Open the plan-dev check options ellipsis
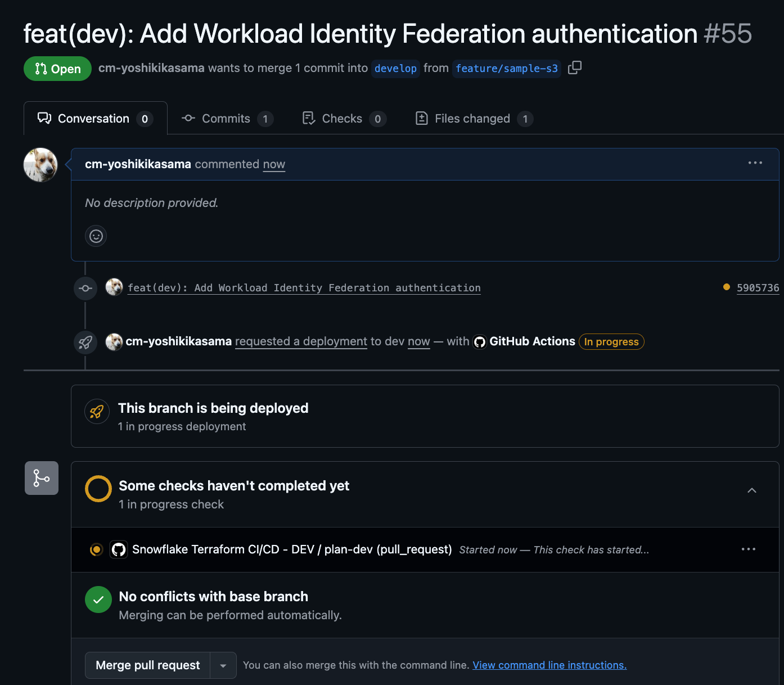784x685 pixels. point(748,549)
